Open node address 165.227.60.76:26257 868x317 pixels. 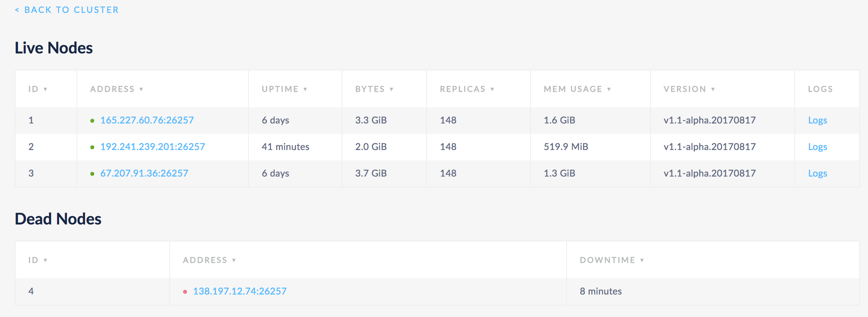coord(147,120)
